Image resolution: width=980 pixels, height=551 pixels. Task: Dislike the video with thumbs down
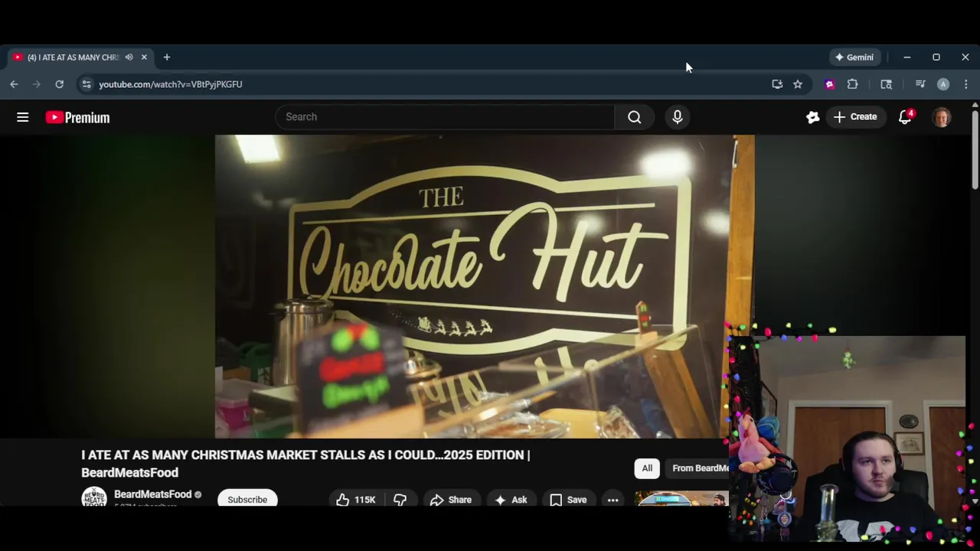click(400, 500)
